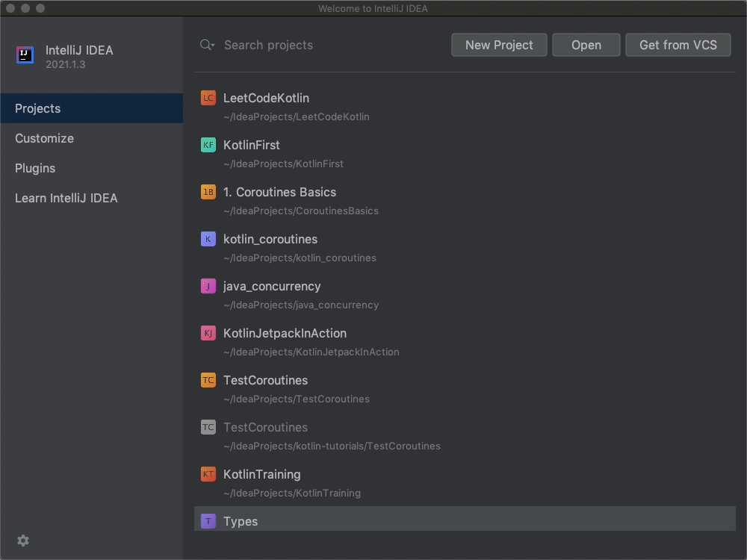Click the KotlinFirst KF project icon
The width and height of the screenshot is (747, 560).
click(x=208, y=145)
